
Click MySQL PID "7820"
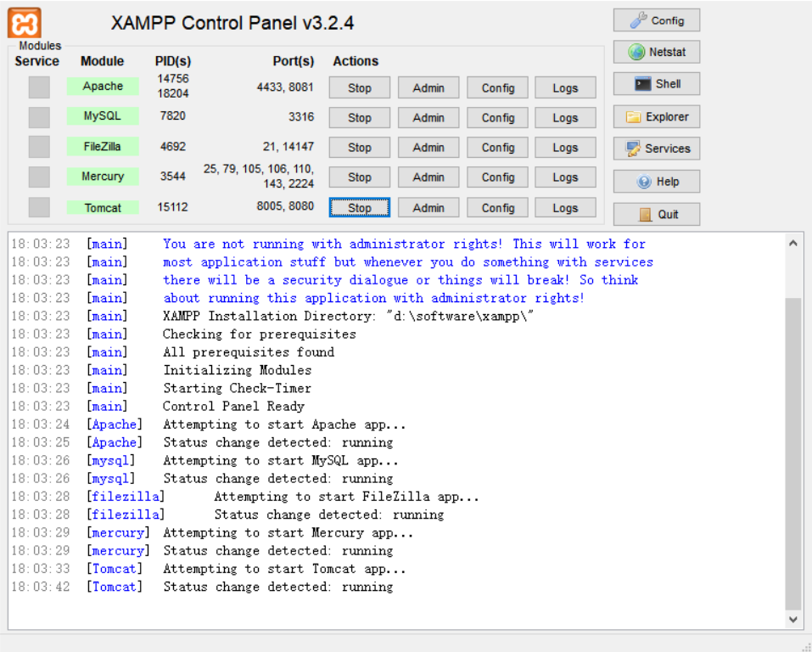pyautogui.click(x=172, y=115)
